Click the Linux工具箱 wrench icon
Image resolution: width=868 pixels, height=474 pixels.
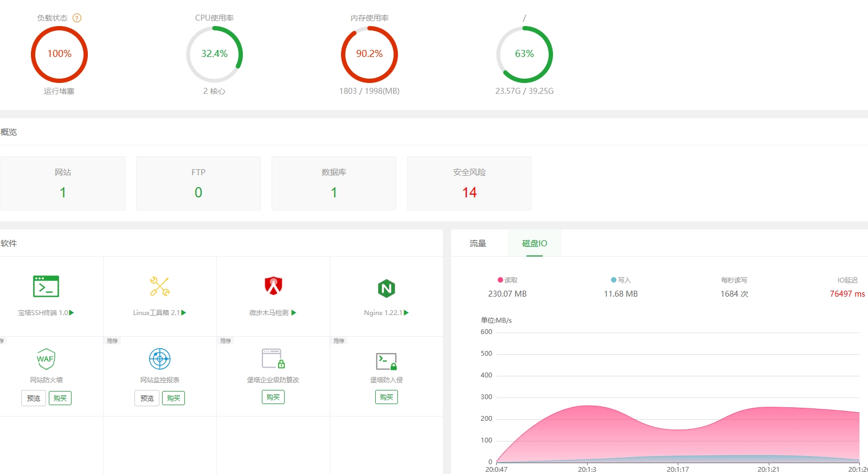[159, 286]
